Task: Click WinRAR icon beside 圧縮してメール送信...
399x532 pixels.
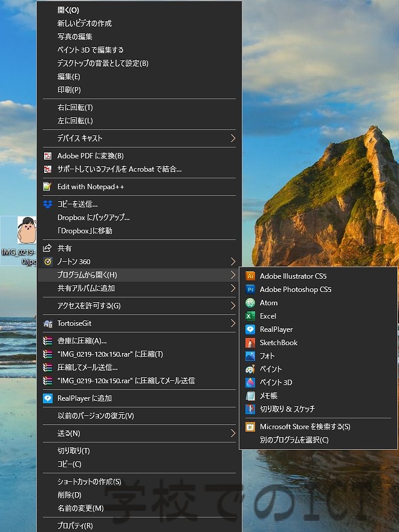Action: pos(48,368)
